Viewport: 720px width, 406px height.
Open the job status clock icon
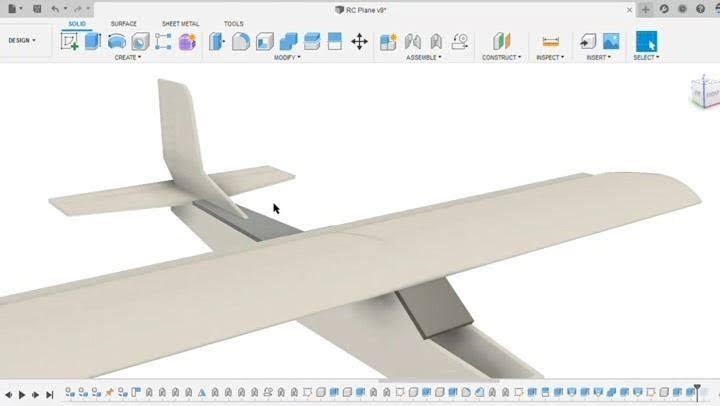(x=682, y=9)
